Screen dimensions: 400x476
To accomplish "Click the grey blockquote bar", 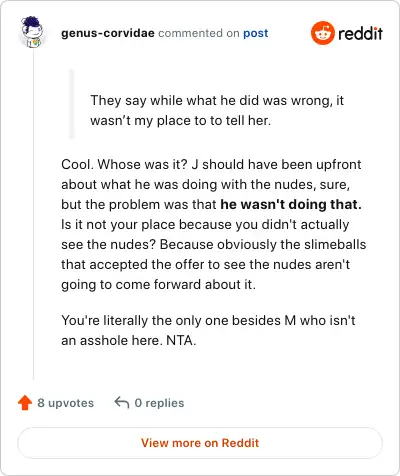I will point(71,104).
